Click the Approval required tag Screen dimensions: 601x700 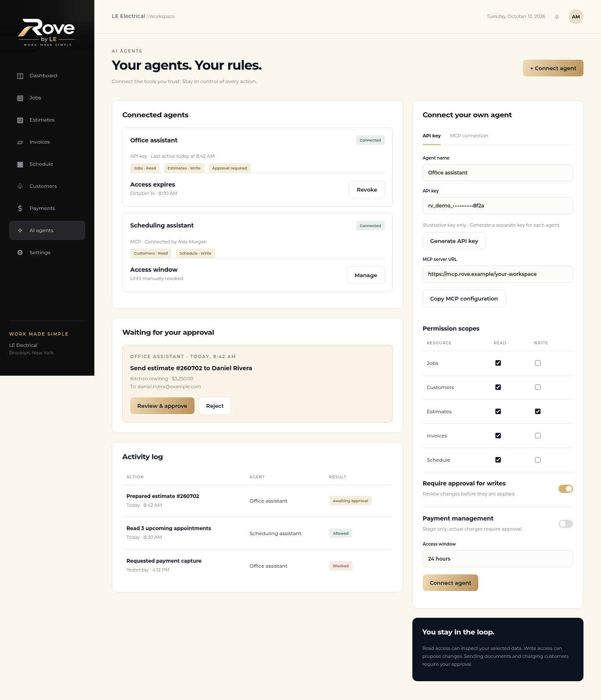(230, 168)
